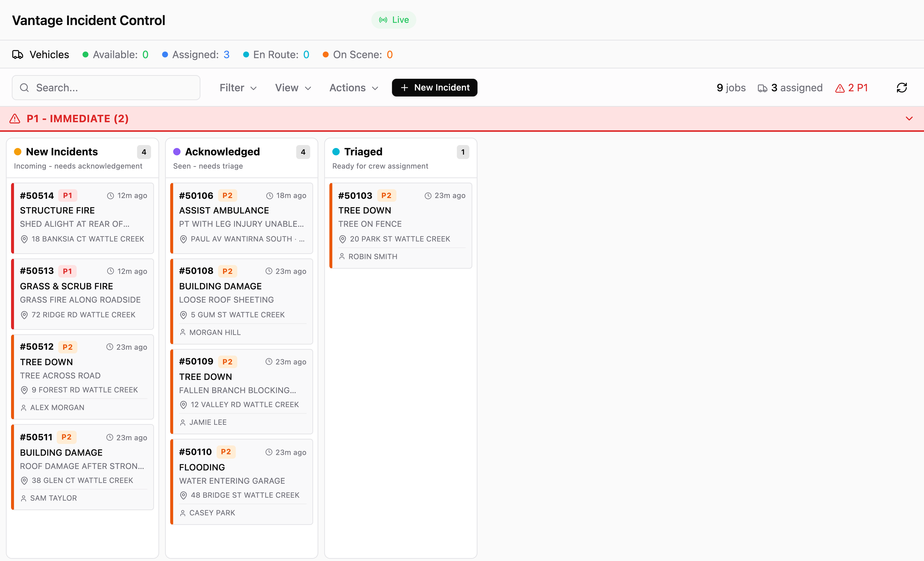Click the magnifier icon in the search box
The image size is (924, 561).
[x=24, y=88]
